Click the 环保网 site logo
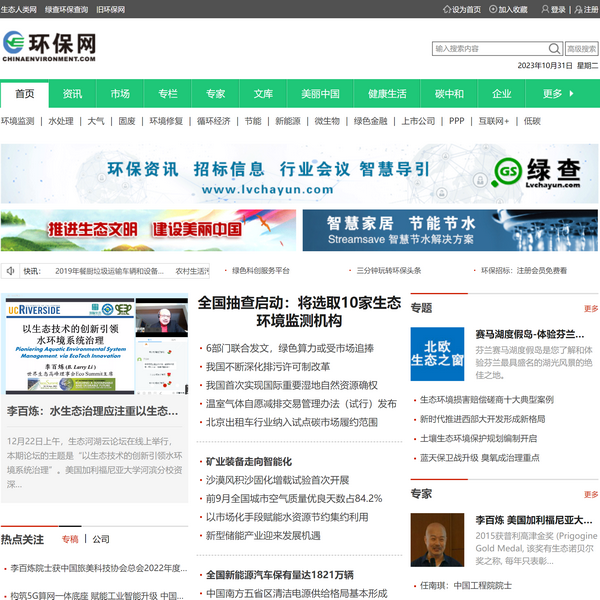Screen dimensions: 600x600 (50, 46)
